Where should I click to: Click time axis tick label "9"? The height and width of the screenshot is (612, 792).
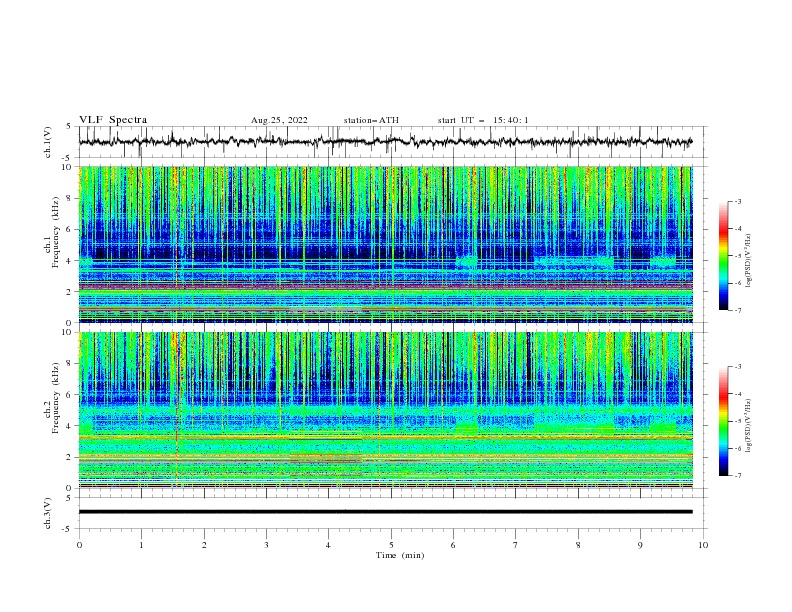[640, 545]
